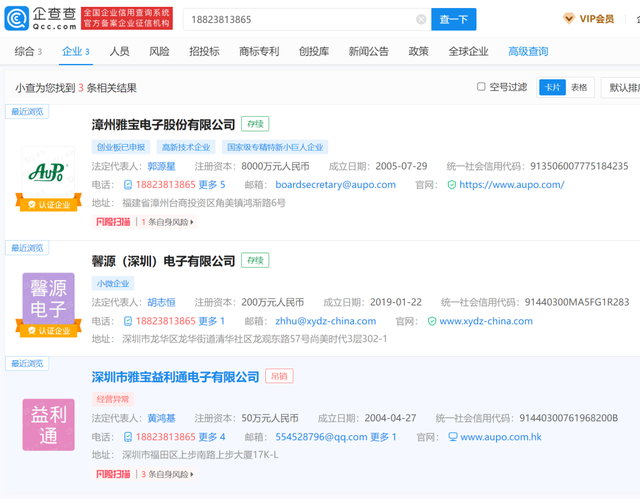Visit www.aupo.com.hk website
This screenshot has width=640, height=499.
coord(501,437)
